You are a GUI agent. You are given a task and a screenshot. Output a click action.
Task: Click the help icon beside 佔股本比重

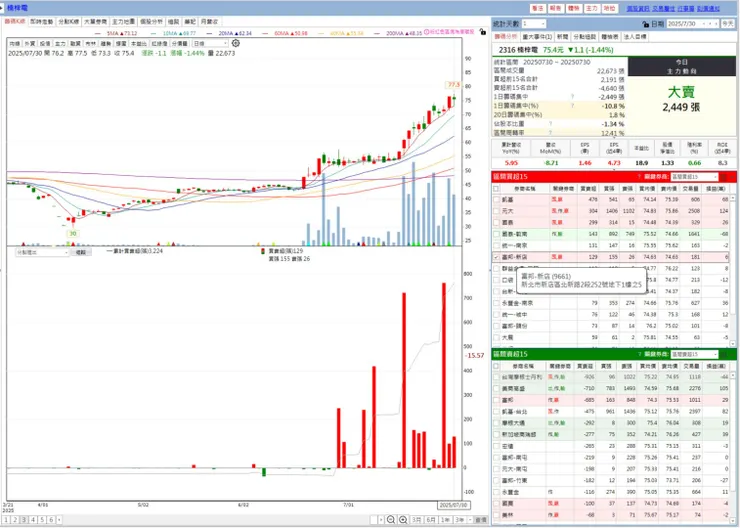(x=550, y=124)
